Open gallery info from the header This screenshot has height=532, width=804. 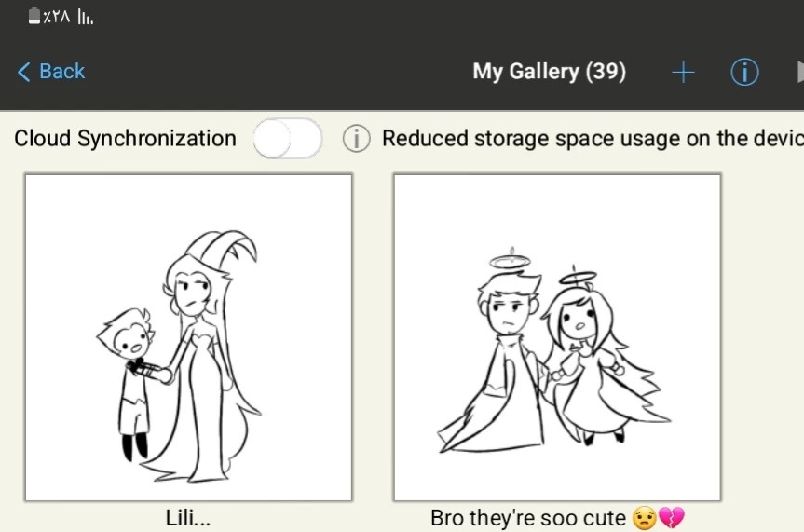pyautogui.click(x=744, y=73)
